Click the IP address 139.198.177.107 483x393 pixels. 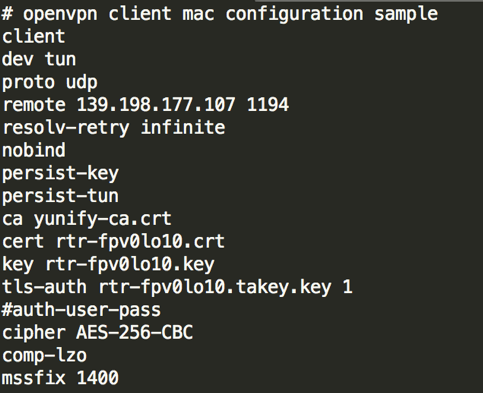(156, 104)
